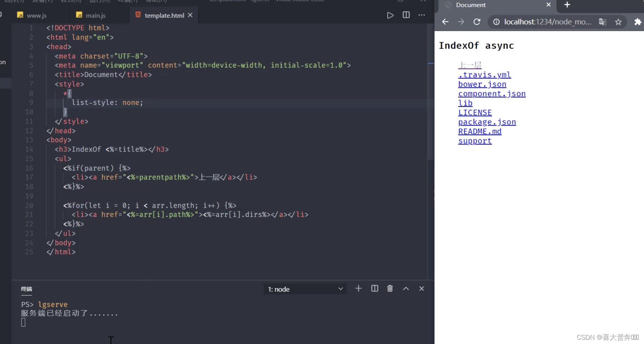The height and width of the screenshot is (344, 644).
Task: Run the code with the play icon
Action: tap(390, 15)
